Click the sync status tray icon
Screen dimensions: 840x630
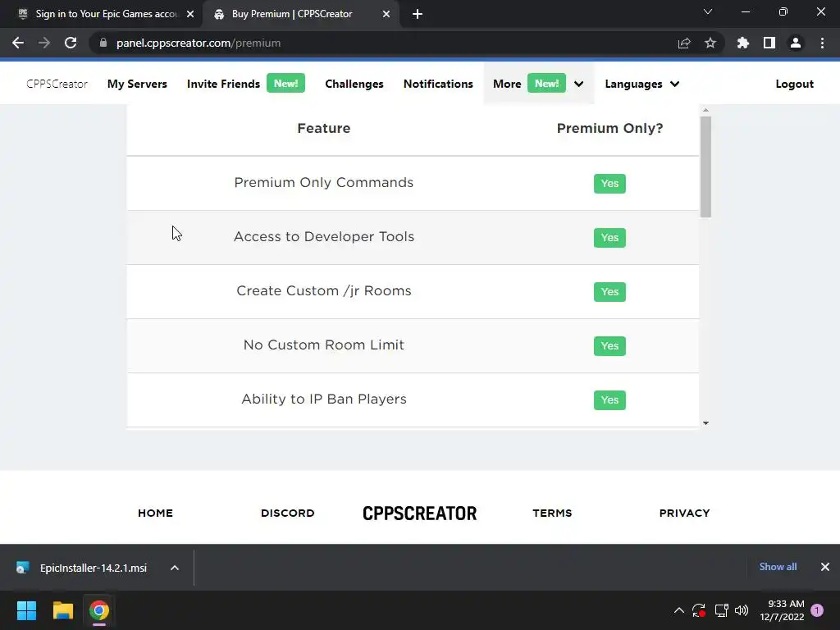coord(699,610)
